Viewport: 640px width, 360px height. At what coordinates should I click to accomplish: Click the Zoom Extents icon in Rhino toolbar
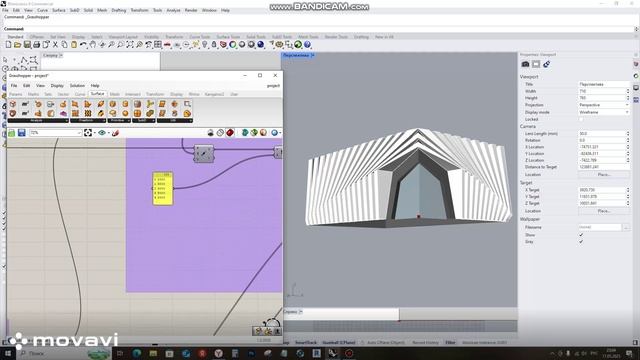tap(130, 44)
